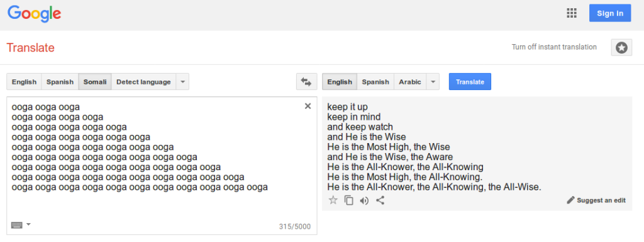This screenshot has width=644, height=242.
Task: Expand the target language dropdown arrow
Action: coord(433,82)
